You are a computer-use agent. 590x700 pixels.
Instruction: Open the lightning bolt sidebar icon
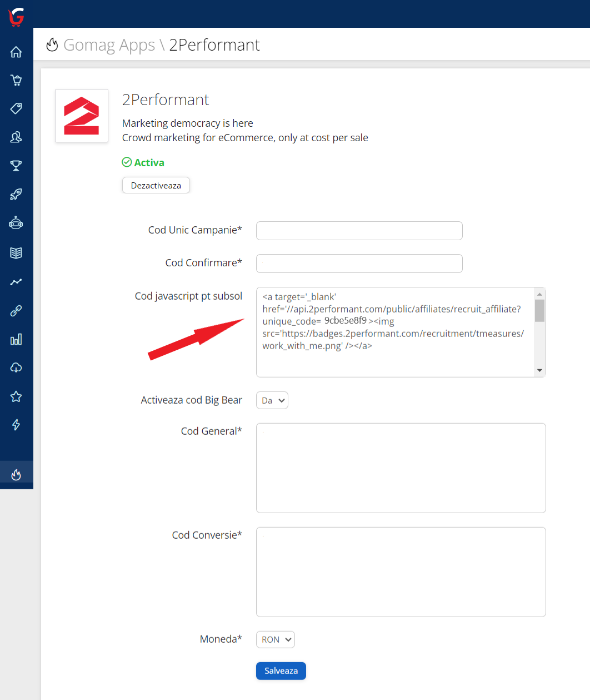point(16,425)
